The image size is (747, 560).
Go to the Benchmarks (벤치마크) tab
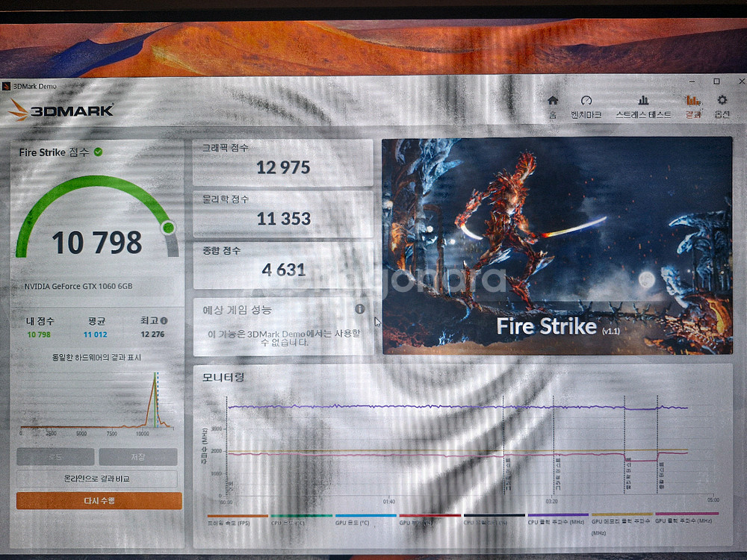[586, 107]
